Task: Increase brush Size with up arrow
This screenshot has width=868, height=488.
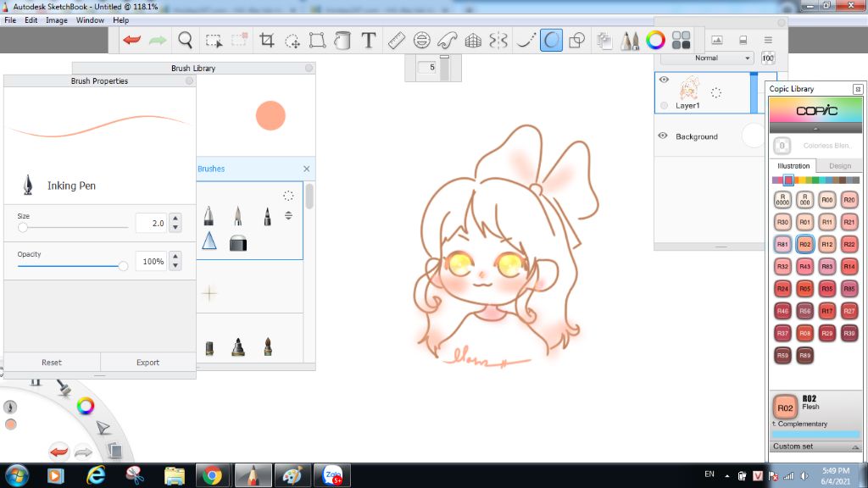Action: click(x=175, y=218)
